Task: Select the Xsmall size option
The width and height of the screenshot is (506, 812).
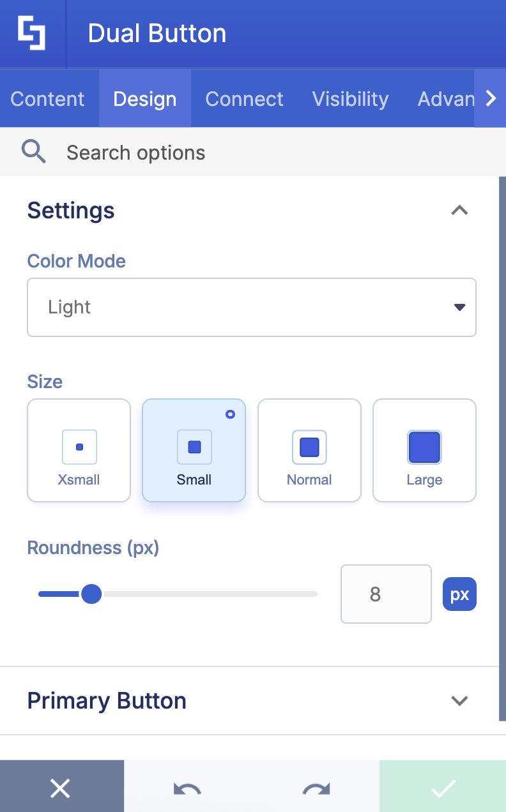Action: (79, 450)
